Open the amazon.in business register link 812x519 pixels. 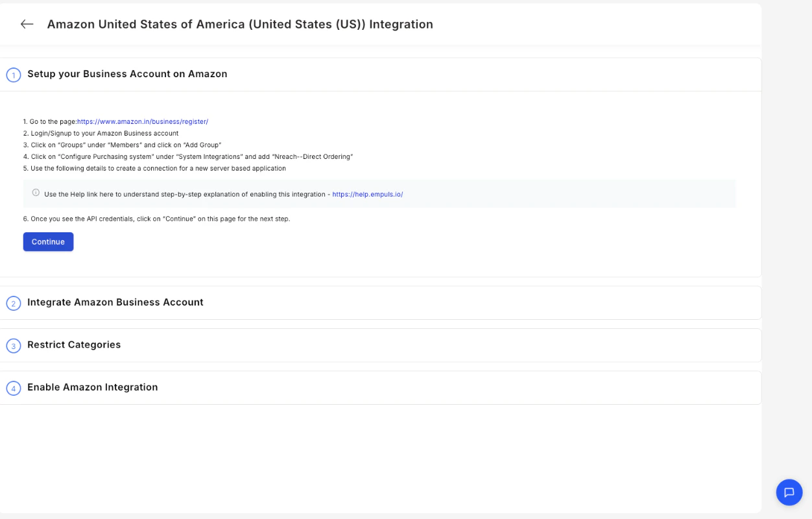(143, 121)
